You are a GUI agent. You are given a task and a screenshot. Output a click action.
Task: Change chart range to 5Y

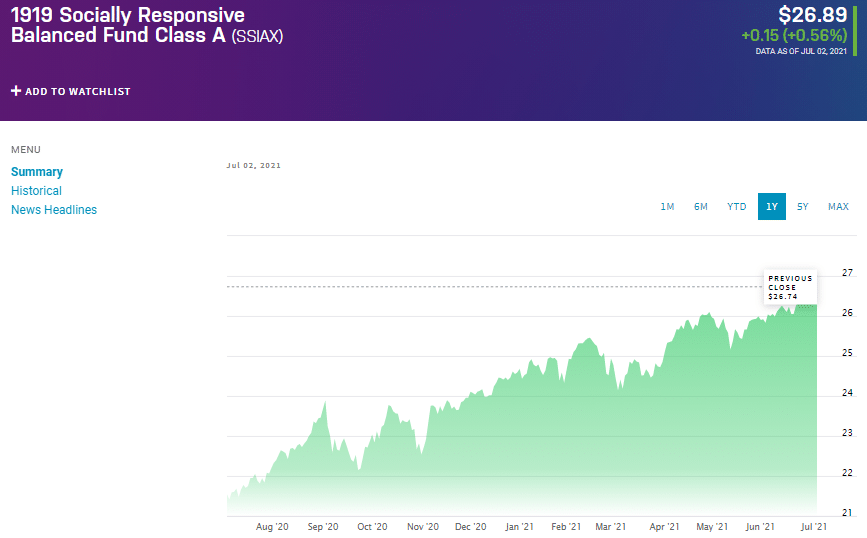click(x=803, y=206)
